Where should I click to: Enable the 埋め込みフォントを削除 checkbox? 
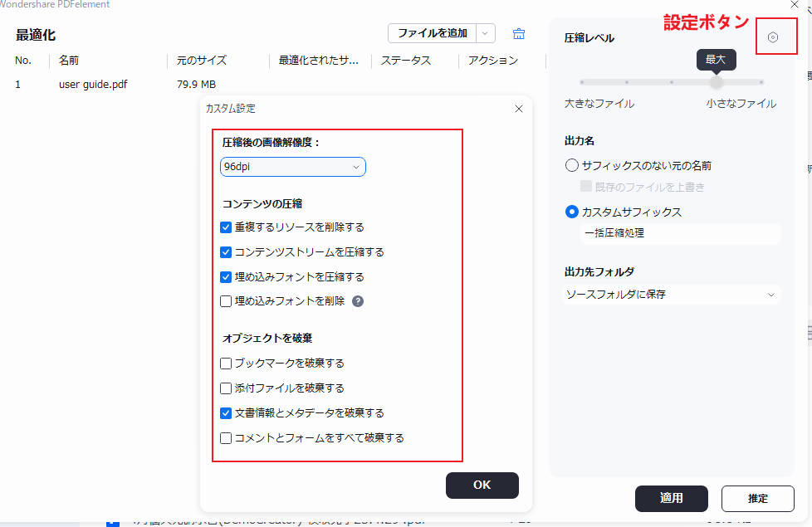tap(226, 300)
